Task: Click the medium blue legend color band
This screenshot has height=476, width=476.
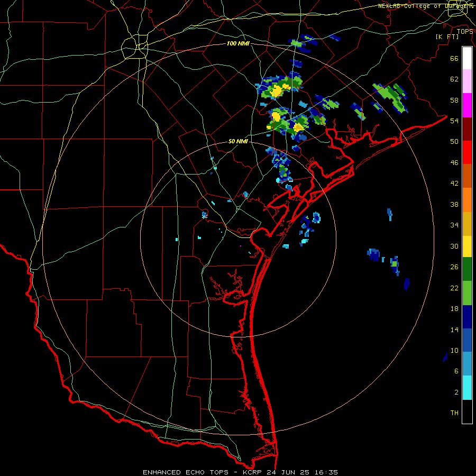Action: (x=467, y=340)
